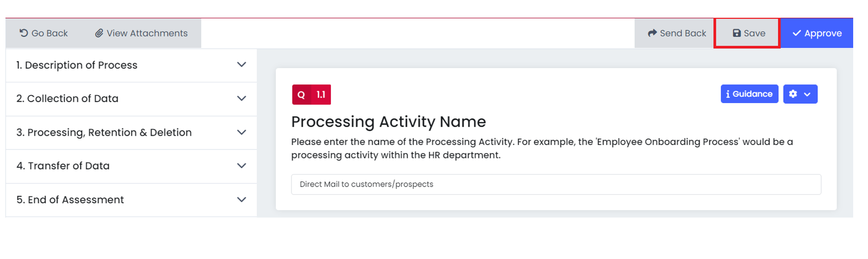Select 4. Transfer of Data section
Viewport: 868px width, 259px height.
tap(131, 166)
